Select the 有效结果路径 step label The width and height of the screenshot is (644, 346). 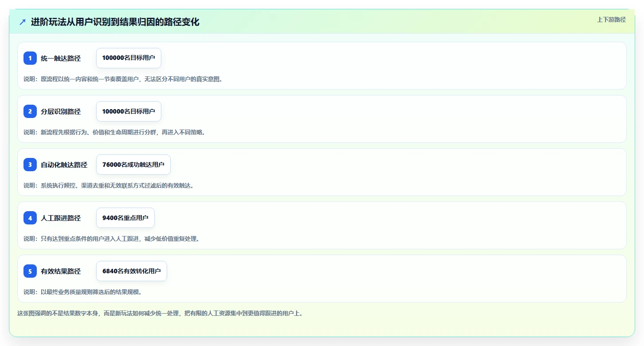61,271
